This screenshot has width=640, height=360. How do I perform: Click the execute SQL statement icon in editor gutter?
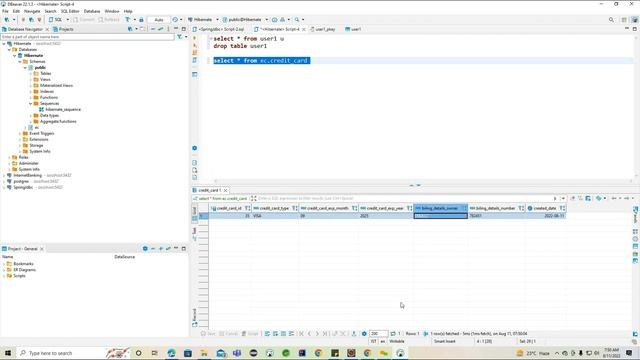(x=195, y=38)
